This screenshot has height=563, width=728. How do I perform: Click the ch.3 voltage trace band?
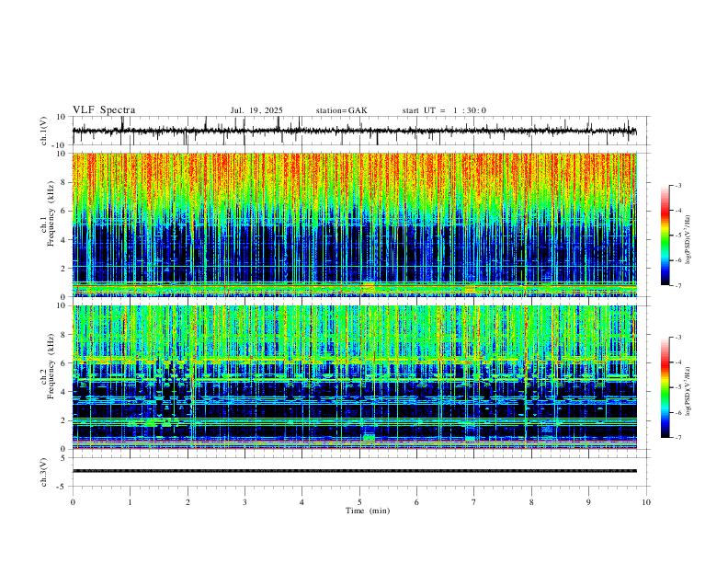[x=355, y=471]
